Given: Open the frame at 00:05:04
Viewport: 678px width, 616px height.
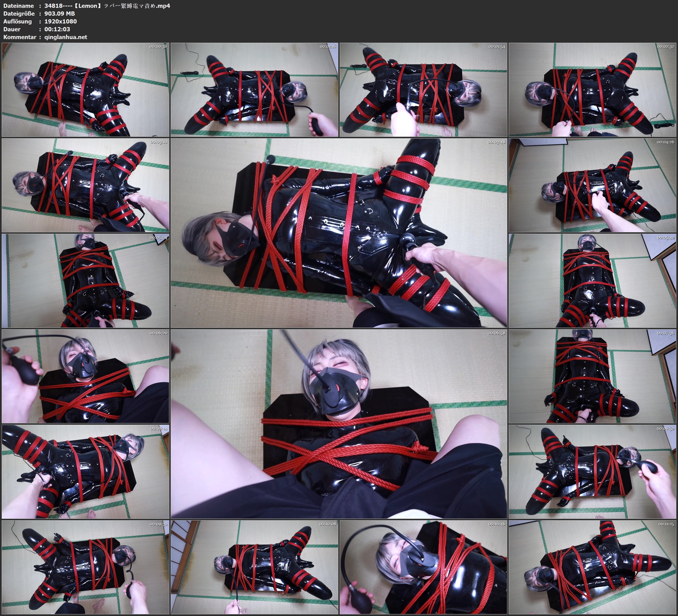Looking at the screenshot, I should 85,281.
